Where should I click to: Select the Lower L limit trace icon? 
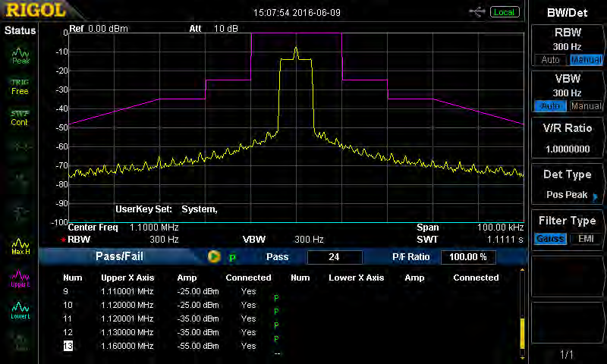pyautogui.click(x=20, y=311)
